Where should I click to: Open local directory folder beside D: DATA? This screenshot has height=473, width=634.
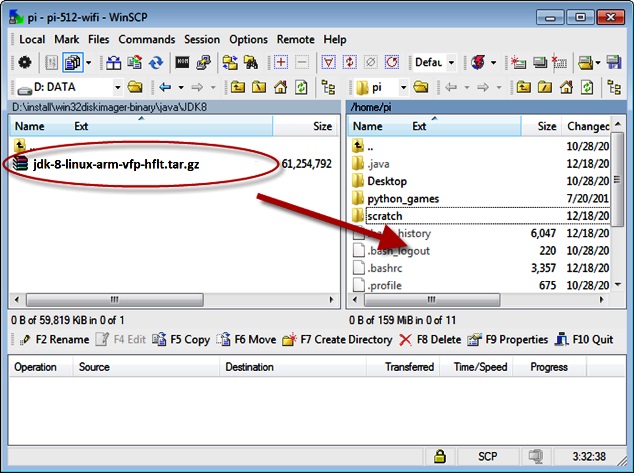pyautogui.click(x=135, y=87)
